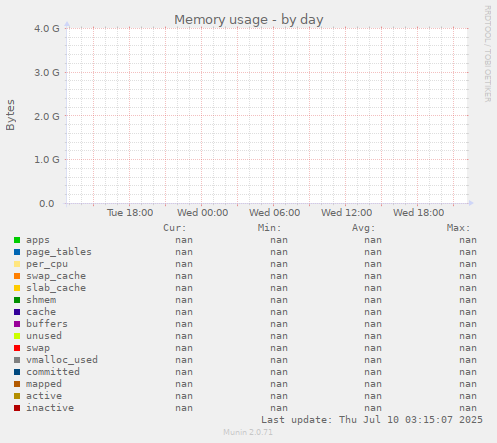Click the 'Min:' column header
This screenshot has width=497, height=443.
coord(269,228)
